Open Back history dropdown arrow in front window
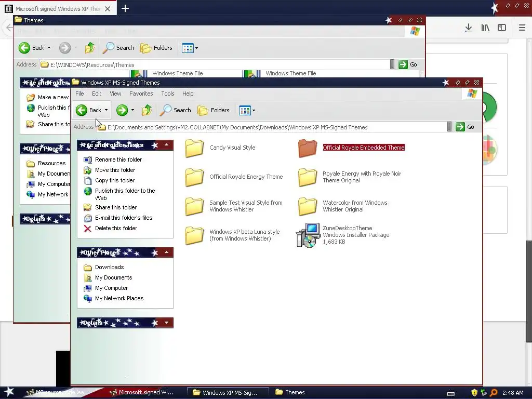This screenshot has height=399, width=532. point(106,110)
